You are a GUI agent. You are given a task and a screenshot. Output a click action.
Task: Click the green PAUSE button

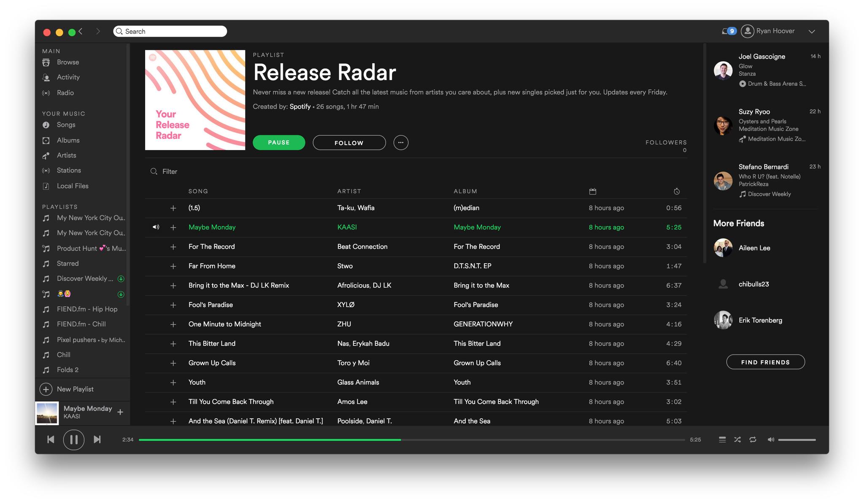point(279,143)
